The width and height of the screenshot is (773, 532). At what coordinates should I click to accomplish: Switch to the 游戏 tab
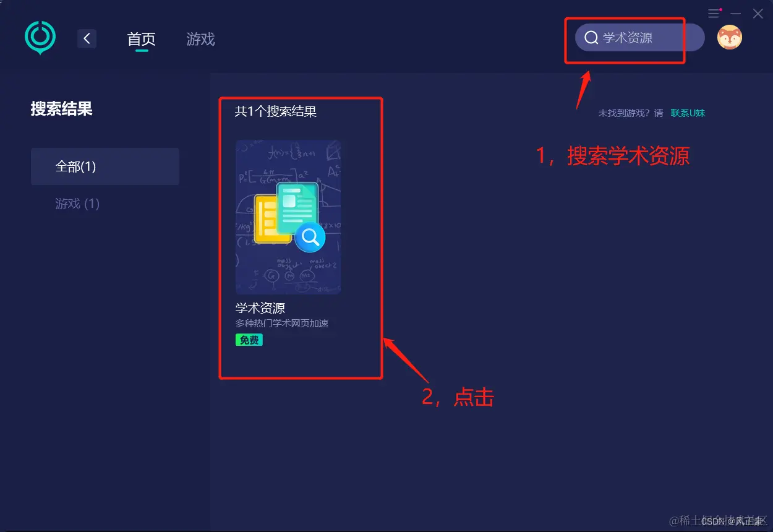[200, 39]
